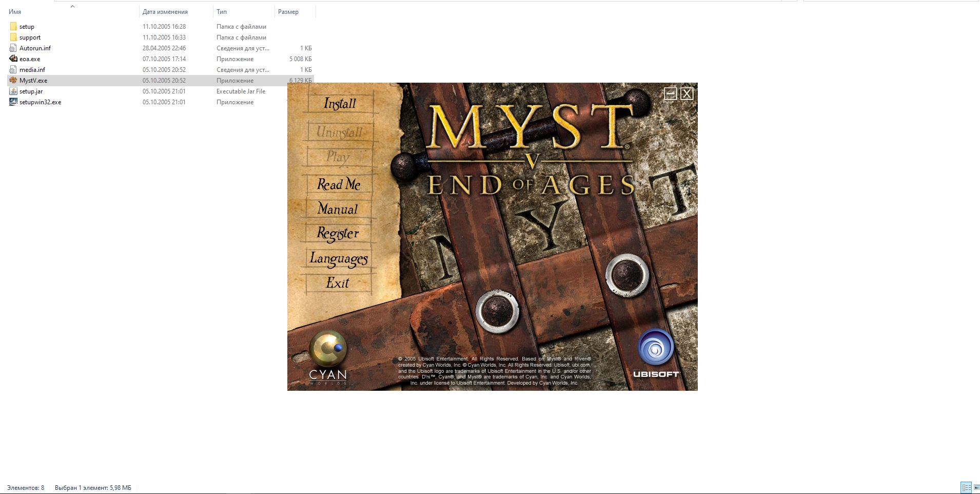Click the date 28.04.2005 22:46
980x494 pixels.
click(164, 48)
